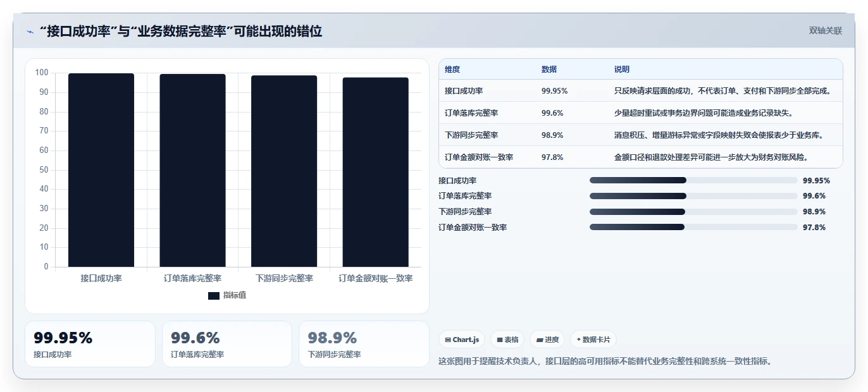Click the 订单落库完整率 x-axis label
Screen dimensions: 868x392
pos(192,278)
